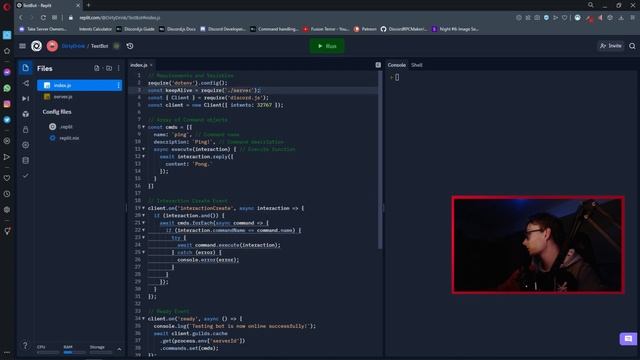640x360 pixels.
Task: Open a new browser tab with plus
Action: click(88, 5)
